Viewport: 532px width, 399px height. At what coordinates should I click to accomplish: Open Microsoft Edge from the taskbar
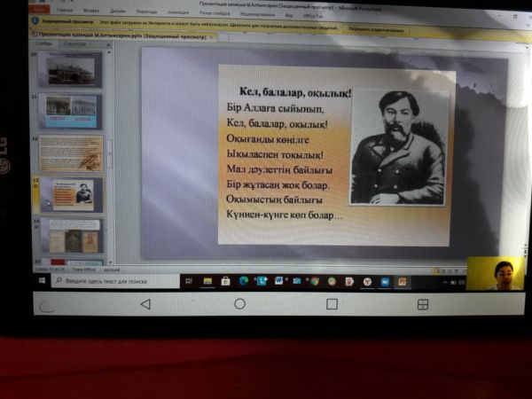[x=244, y=281]
